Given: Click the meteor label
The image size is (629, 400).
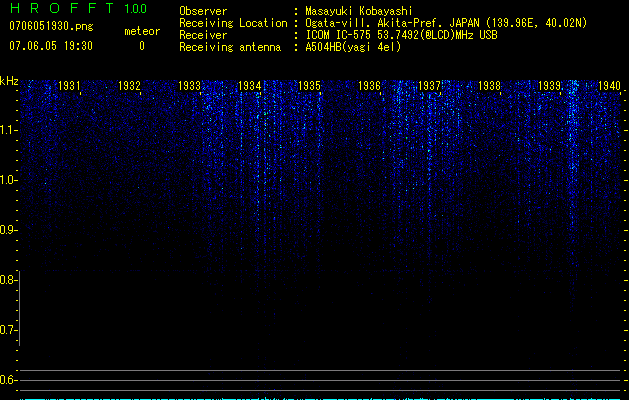Looking at the screenshot, I should [142, 31].
